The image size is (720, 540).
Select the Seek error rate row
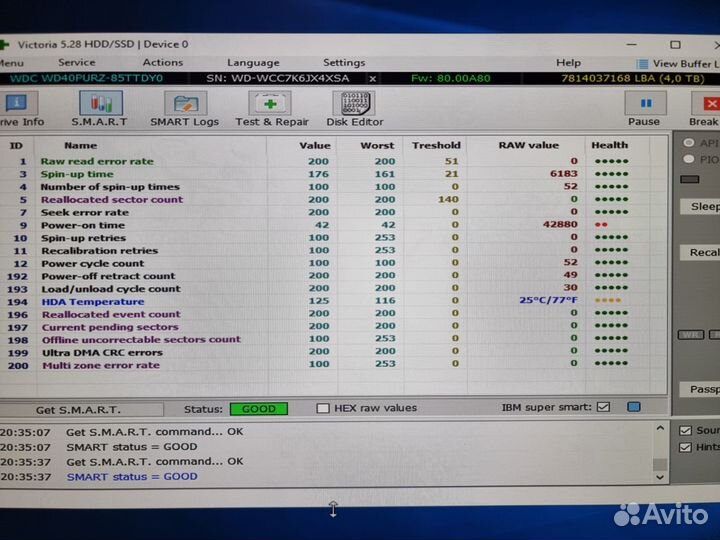[333, 212]
